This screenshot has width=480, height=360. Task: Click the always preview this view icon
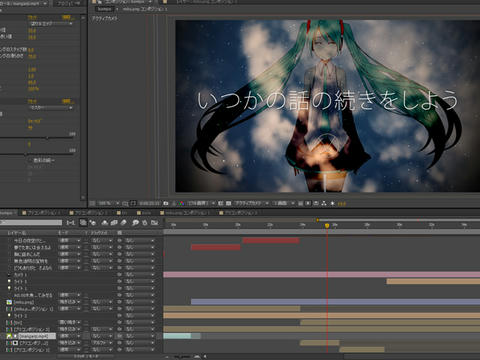click(93, 203)
